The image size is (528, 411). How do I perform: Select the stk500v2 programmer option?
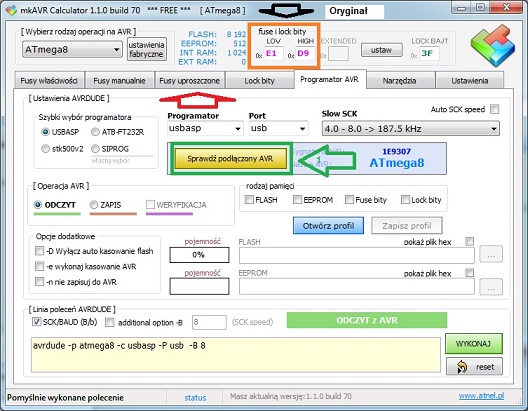(x=45, y=148)
